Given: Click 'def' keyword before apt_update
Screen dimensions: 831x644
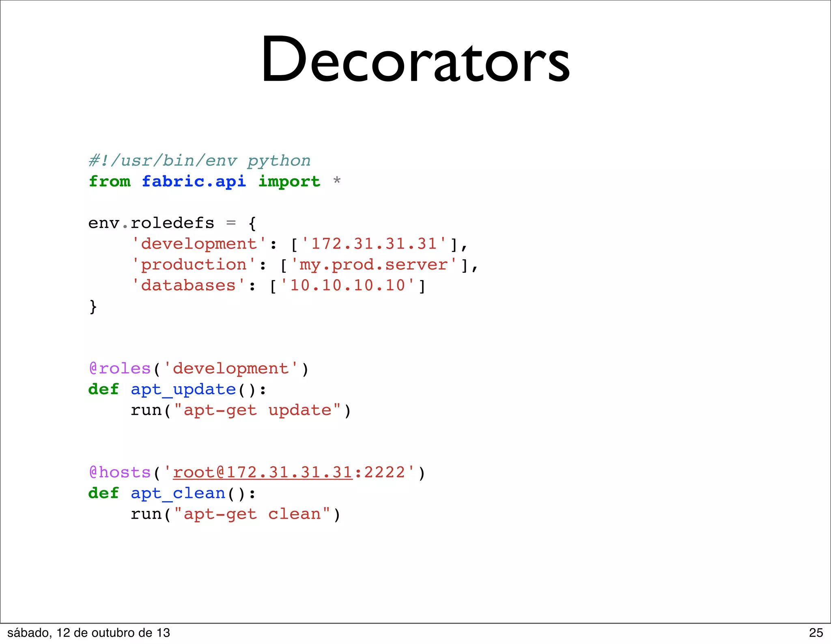Looking at the screenshot, I should pos(104,389).
